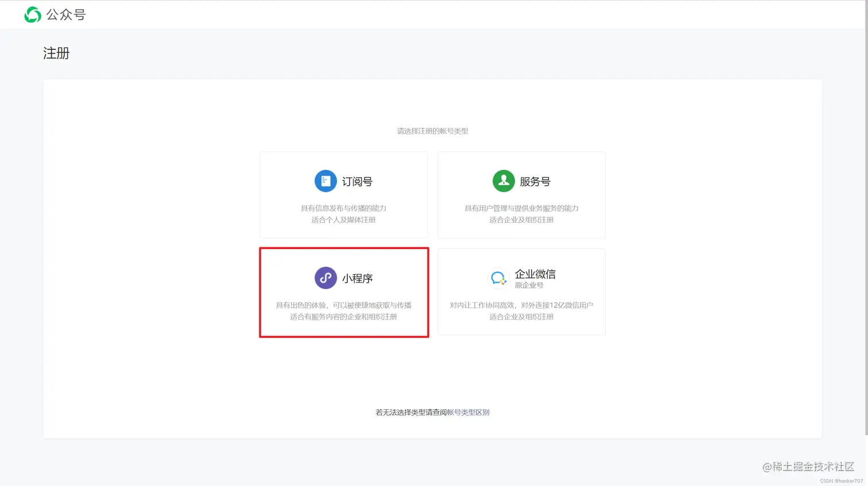Click the green 服务号 person icon
The width and height of the screenshot is (868, 486).
pos(503,181)
